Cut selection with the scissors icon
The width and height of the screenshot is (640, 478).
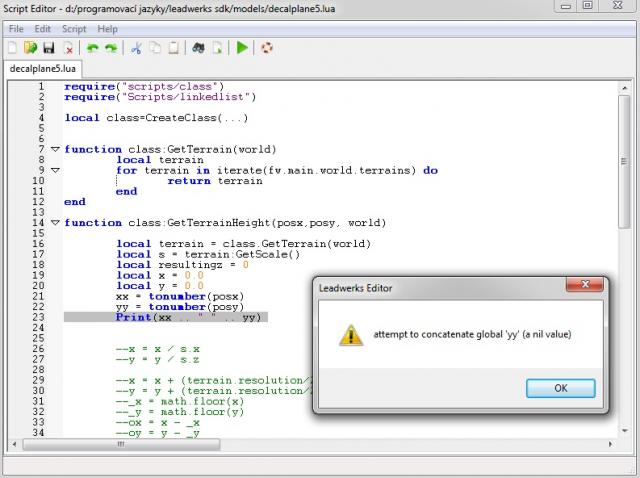[x=138, y=47]
